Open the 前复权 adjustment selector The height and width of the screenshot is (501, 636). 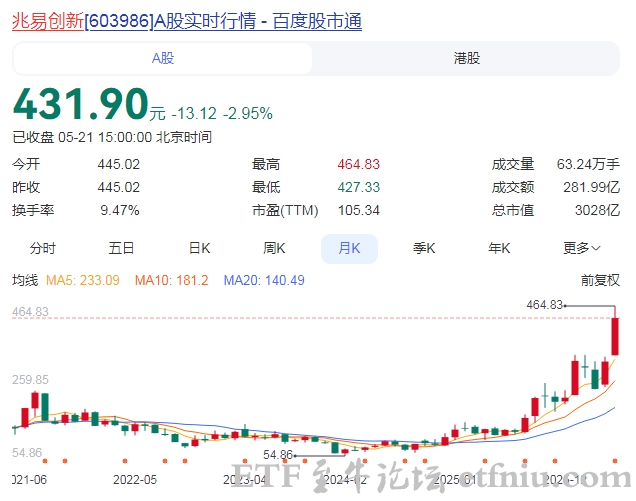coord(600,280)
